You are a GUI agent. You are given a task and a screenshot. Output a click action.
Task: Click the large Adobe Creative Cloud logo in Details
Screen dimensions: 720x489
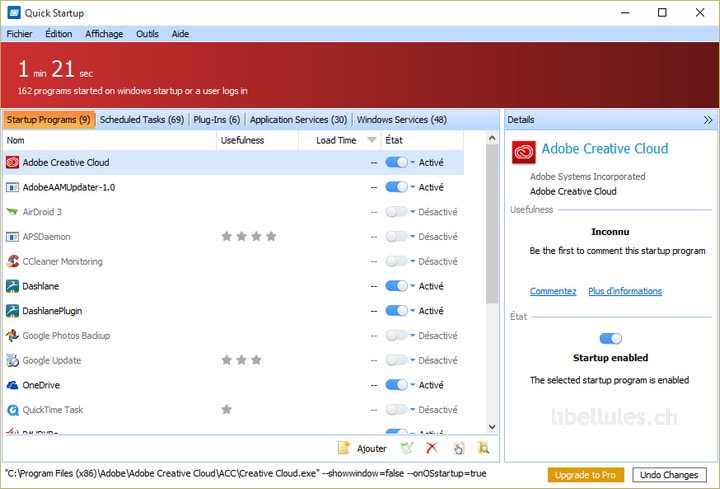(524, 152)
